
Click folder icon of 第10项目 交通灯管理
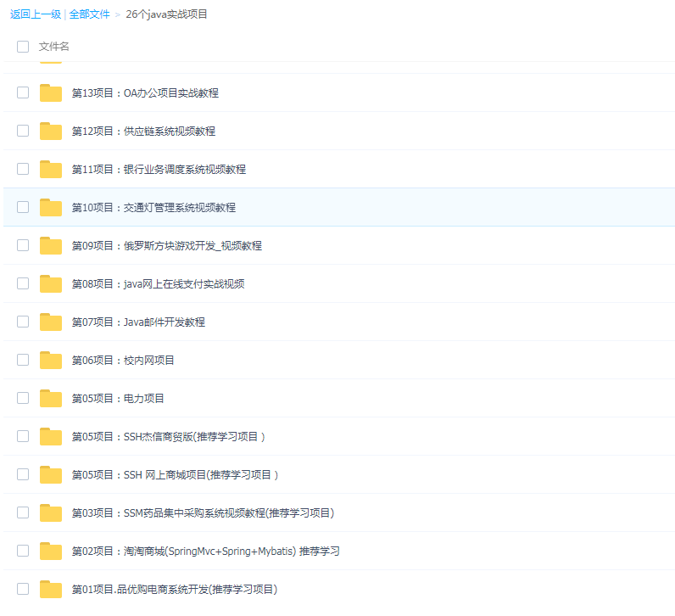click(51, 207)
